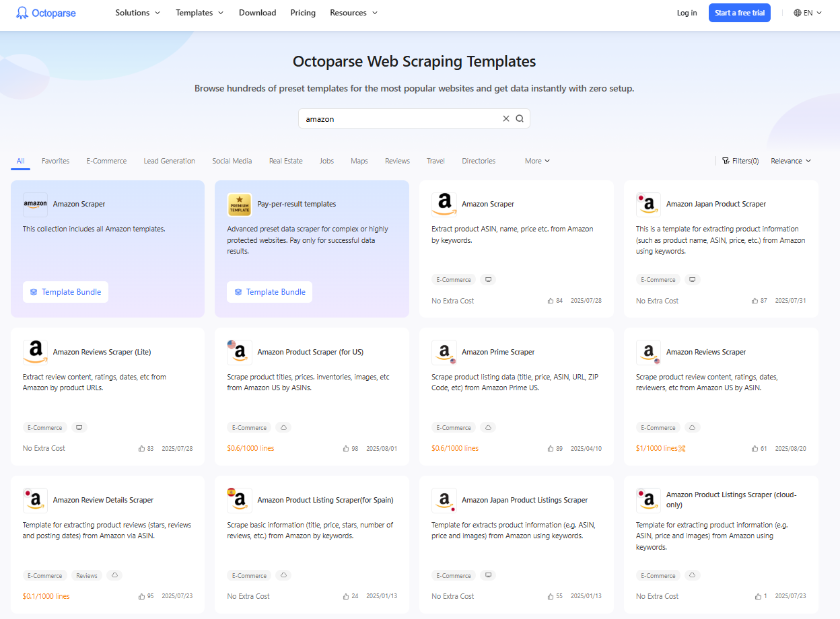This screenshot has width=840, height=619.
Task: Click the Reviews tag on Amazon Review Details Scraper
Action: pos(87,575)
